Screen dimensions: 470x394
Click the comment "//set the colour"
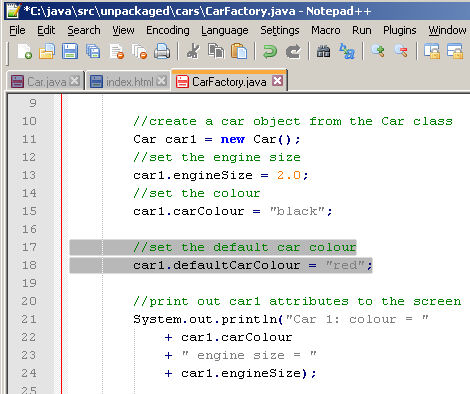[197, 193]
